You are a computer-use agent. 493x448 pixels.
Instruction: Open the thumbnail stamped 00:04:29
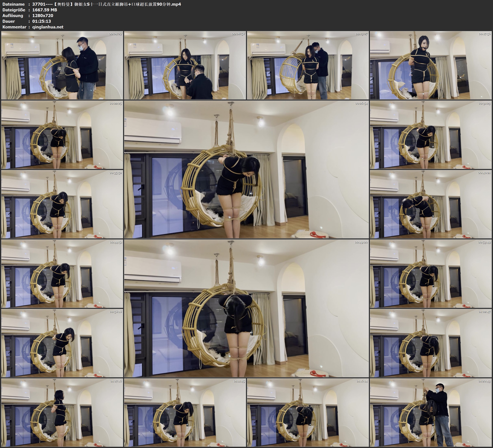(x=62, y=65)
